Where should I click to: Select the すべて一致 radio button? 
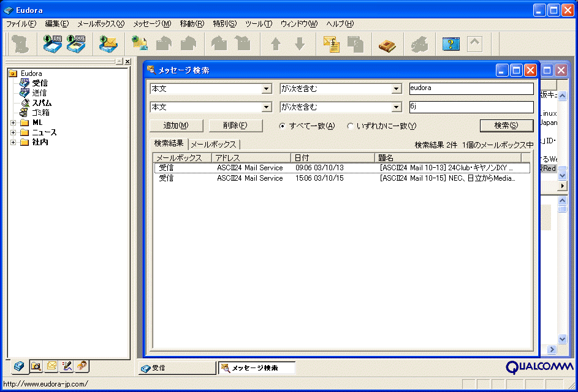point(282,126)
